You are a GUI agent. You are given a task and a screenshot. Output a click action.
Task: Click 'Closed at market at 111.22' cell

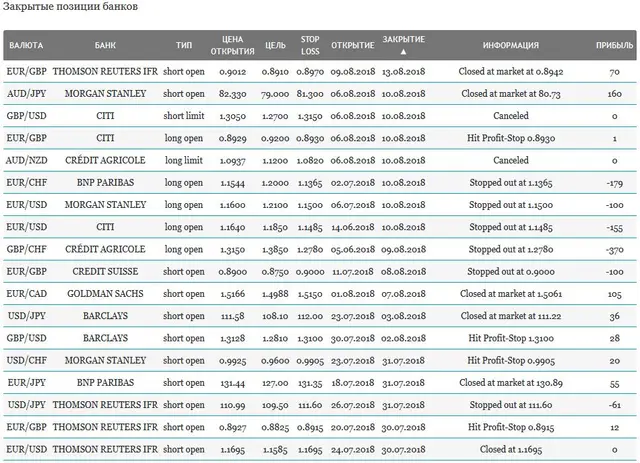pyautogui.click(x=511, y=316)
